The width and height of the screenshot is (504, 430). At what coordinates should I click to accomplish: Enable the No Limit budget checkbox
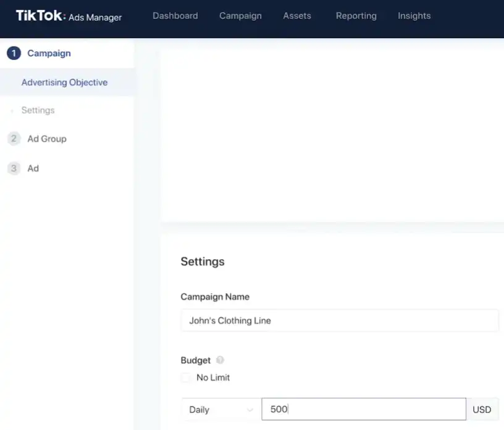186,378
